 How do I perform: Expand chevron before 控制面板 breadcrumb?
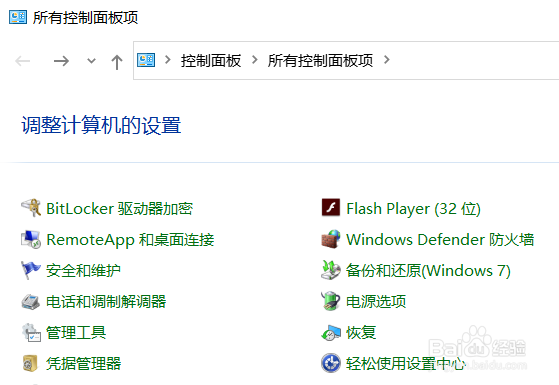(x=168, y=60)
